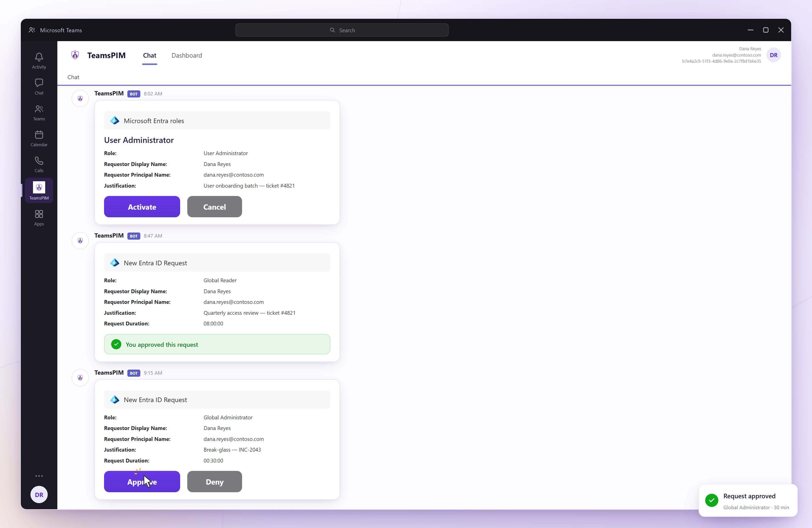Click 'Global Administrator · 30 min' in toast
The height and width of the screenshot is (528, 812).
[756, 507]
